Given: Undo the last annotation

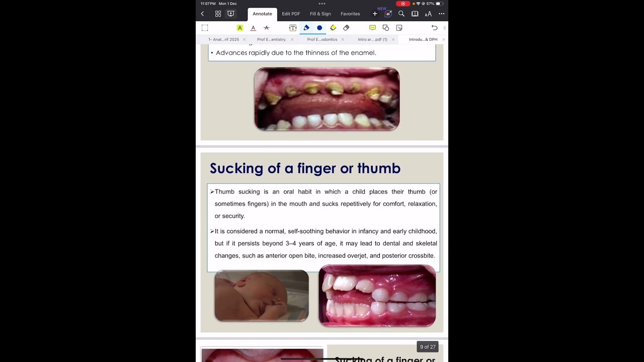Looking at the screenshot, I should 435,28.
